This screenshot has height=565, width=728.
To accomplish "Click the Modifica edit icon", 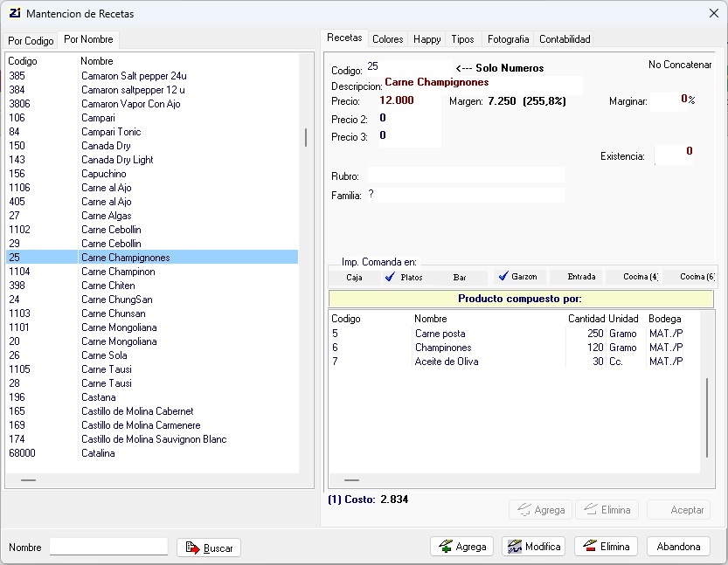I will 515,547.
